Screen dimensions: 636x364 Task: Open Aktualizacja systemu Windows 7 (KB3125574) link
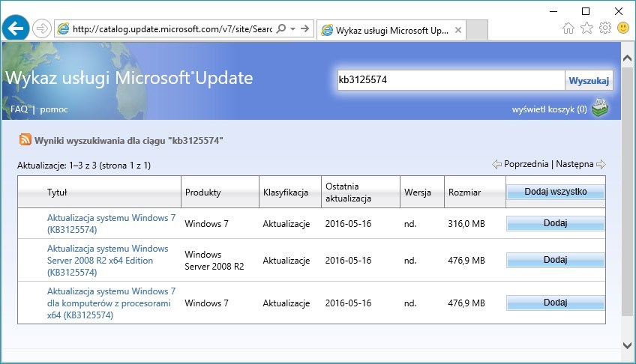point(111,223)
